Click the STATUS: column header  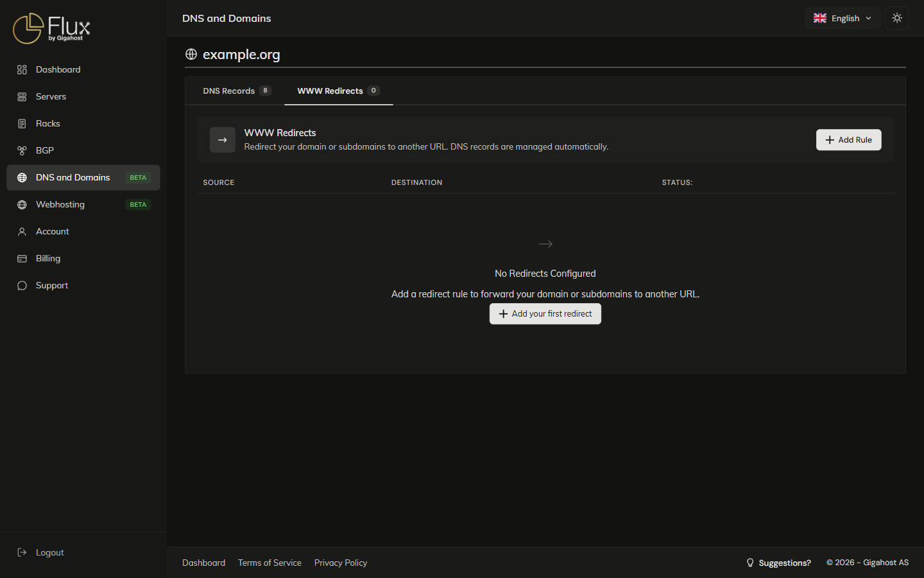(x=677, y=182)
